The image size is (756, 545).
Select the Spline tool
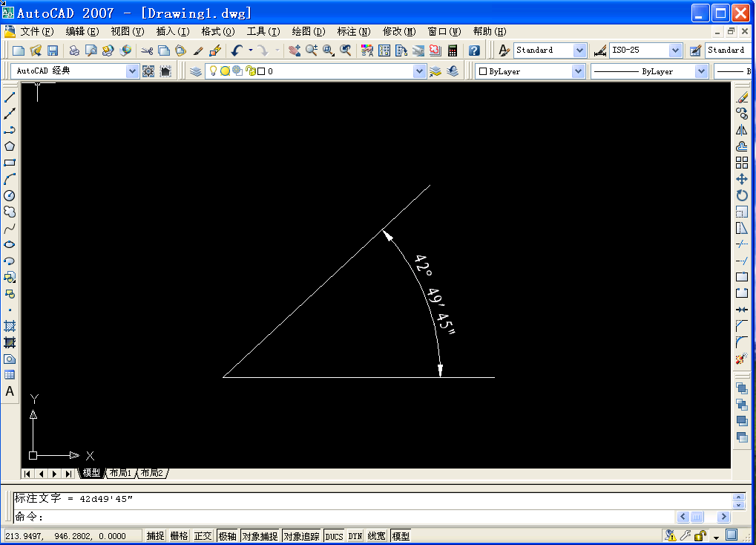pyautogui.click(x=10, y=229)
